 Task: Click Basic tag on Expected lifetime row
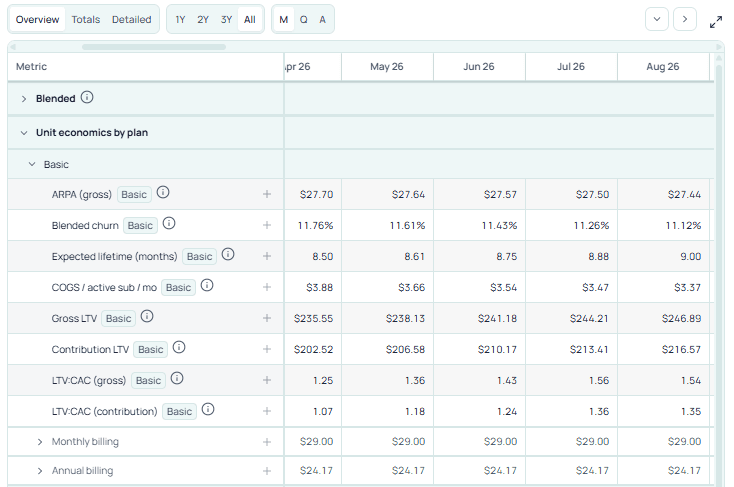(x=199, y=257)
